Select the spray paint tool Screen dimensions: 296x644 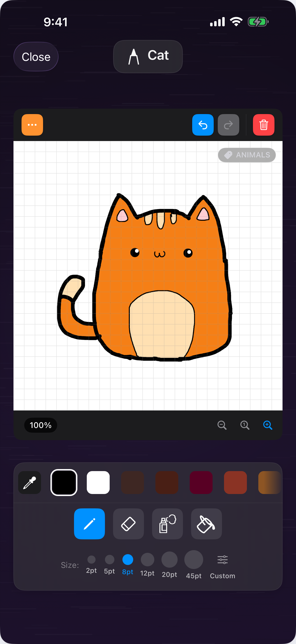tap(168, 524)
